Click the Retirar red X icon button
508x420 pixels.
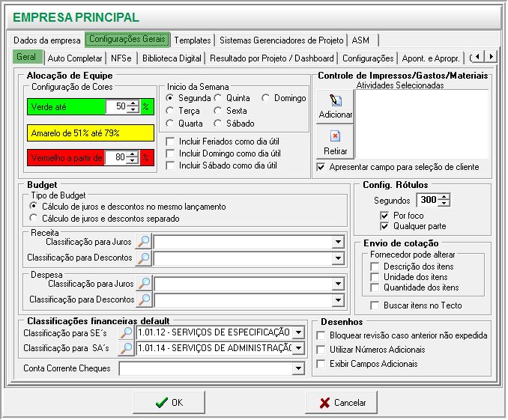[335, 142]
